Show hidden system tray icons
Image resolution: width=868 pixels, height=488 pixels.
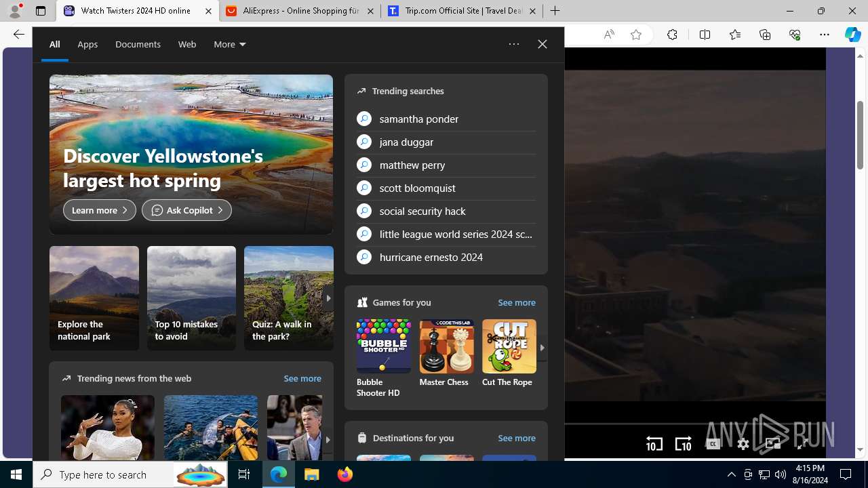731,474
